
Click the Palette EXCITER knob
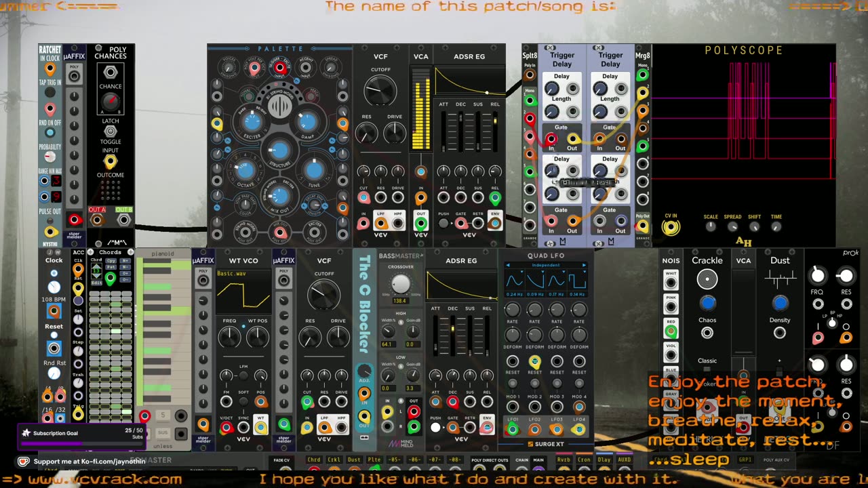[x=252, y=122]
